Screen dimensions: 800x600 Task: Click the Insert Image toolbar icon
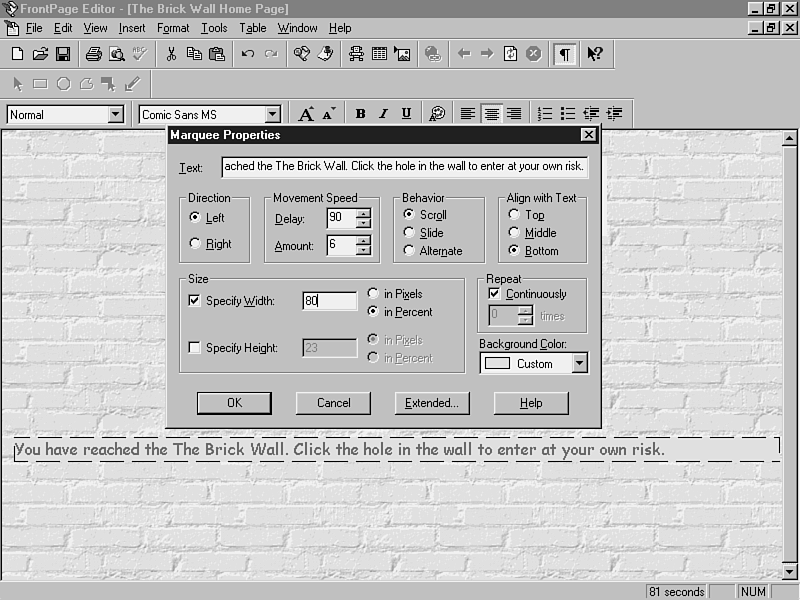(x=402, y=54)
